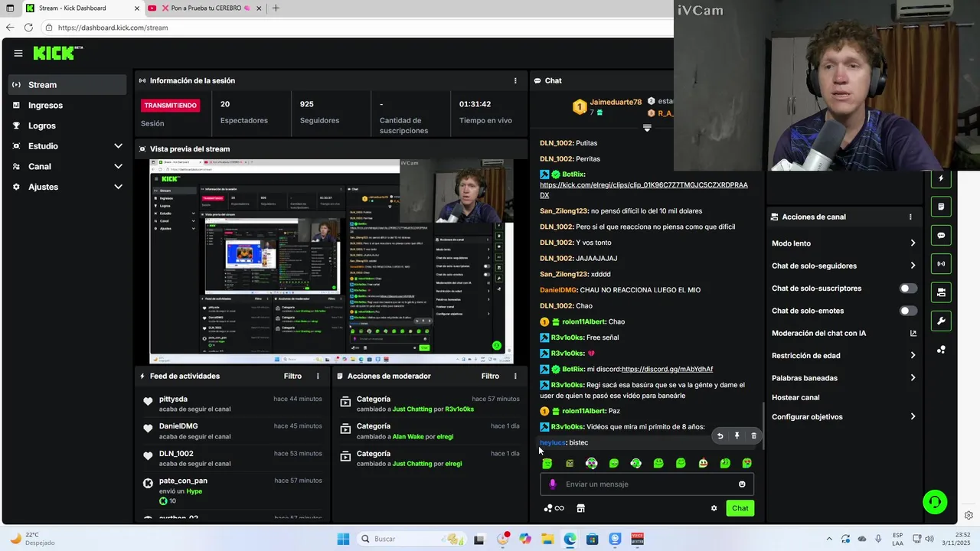Open the discord.gg invite link in chat

[667, 369]
